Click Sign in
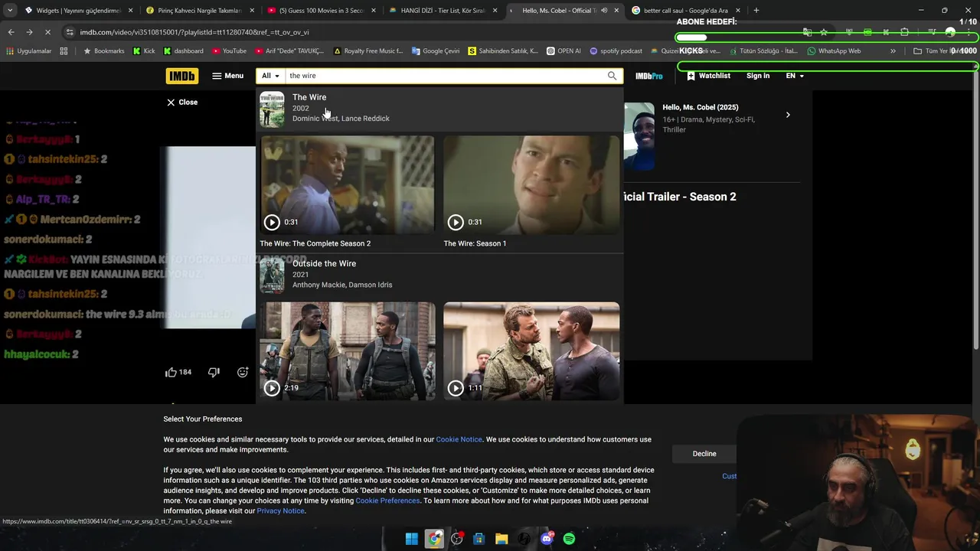This screenshot has width=980, height=551. coord(758,76)
